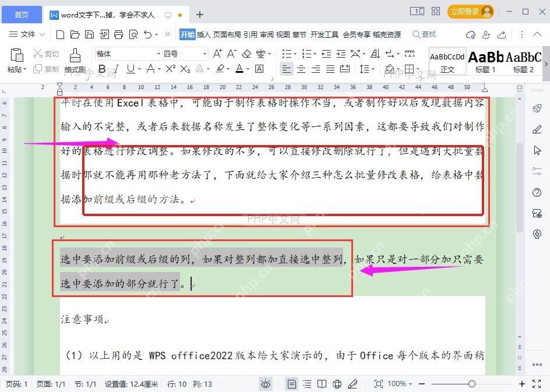The height and width of the screenshot is (392, 550).
Task: Open a file with the folder icon
Action: pos(75,34)
